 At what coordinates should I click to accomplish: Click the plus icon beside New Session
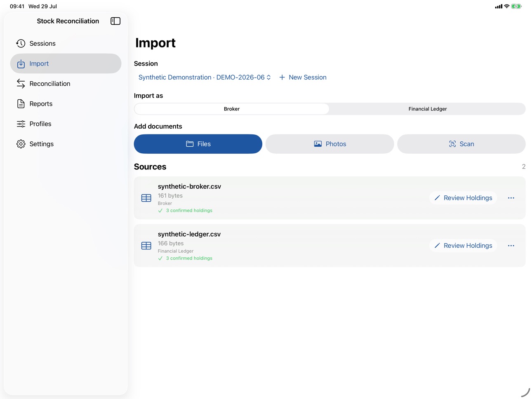click(x=282, y=77)
